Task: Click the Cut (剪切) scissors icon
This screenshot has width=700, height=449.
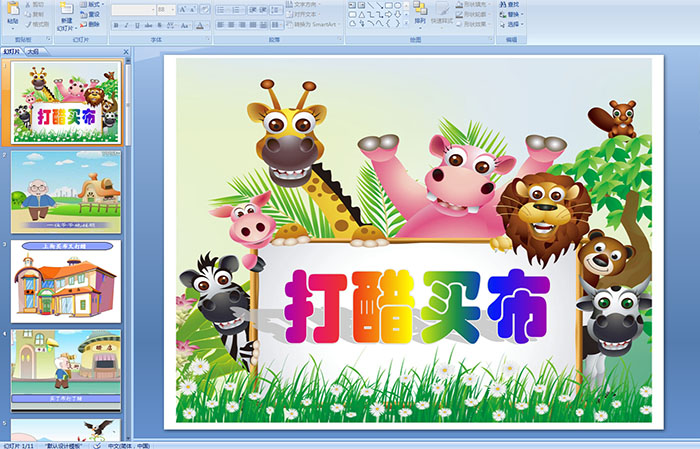Action: [28, 4]
